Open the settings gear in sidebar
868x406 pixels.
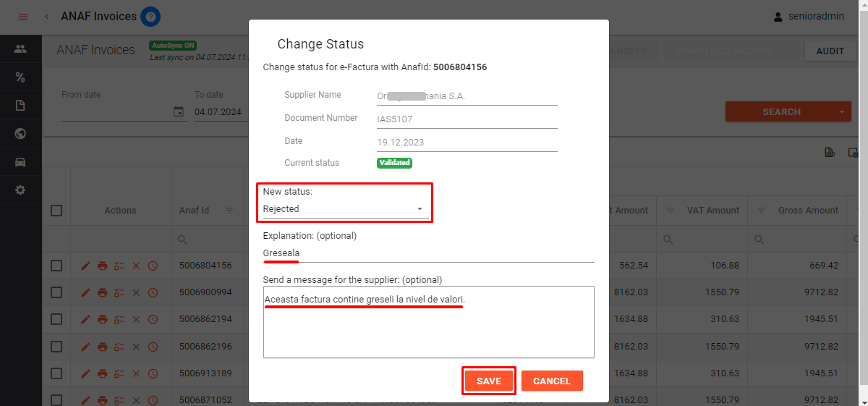[20, 190]
